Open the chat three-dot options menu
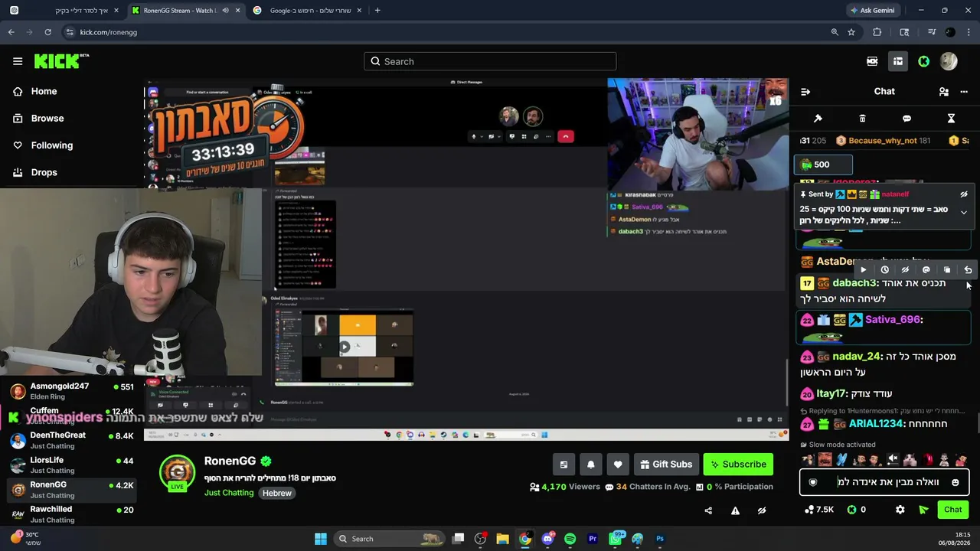 click(964, 92)
